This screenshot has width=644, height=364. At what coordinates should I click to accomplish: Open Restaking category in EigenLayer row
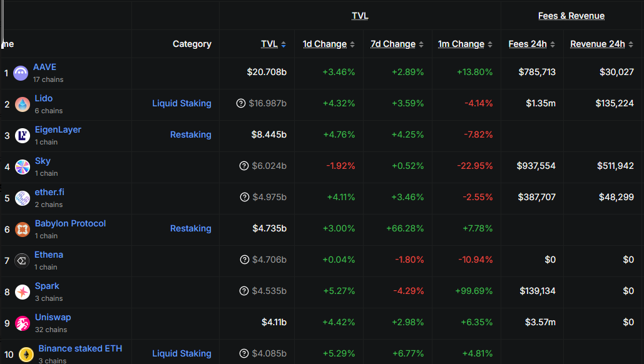[x=190, y=134]
